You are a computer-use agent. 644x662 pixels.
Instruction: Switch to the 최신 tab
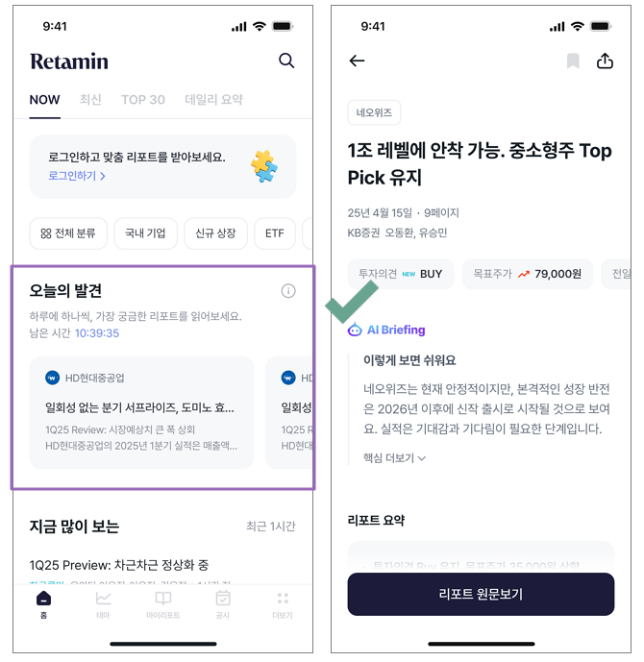(90, 100)
